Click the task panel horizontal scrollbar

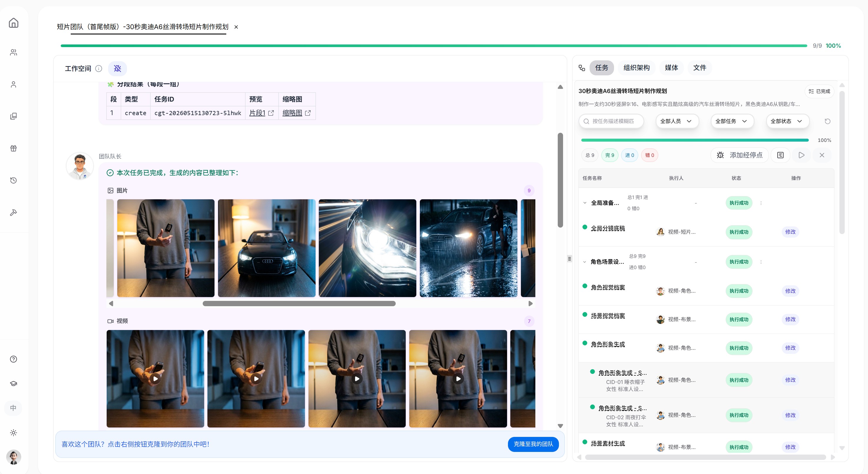click(x=705, y=457)
